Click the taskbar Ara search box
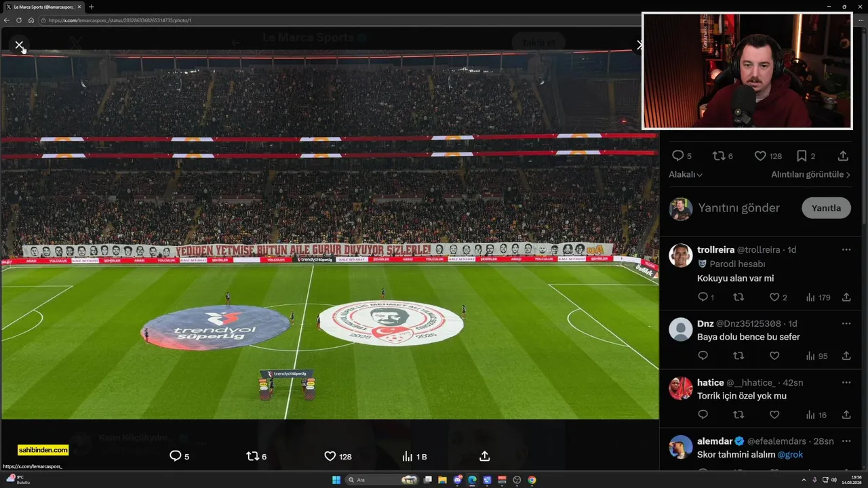Image resolution: width=868 pixels, height=488 pixels. (x=382, y=480)
